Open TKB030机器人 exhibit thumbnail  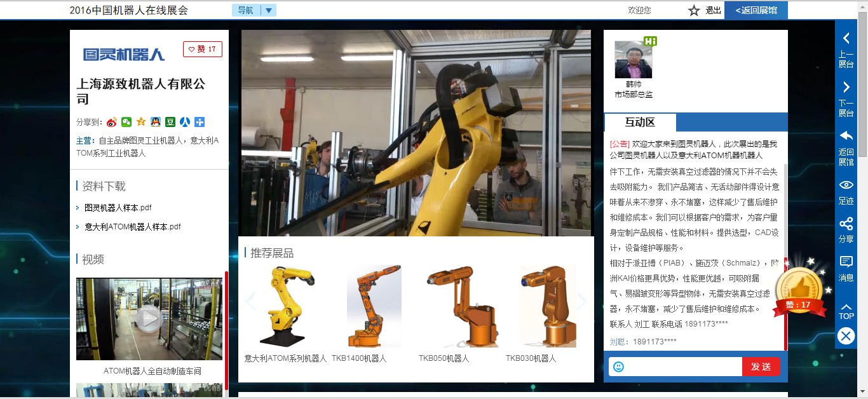[548, 306]
